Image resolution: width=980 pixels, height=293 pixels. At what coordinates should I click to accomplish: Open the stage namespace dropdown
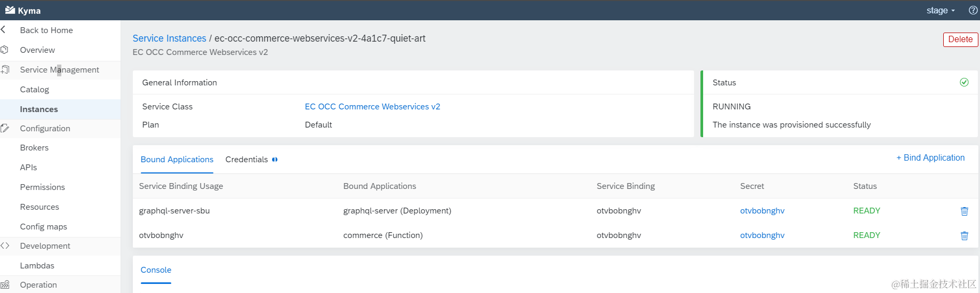(941, 11)
